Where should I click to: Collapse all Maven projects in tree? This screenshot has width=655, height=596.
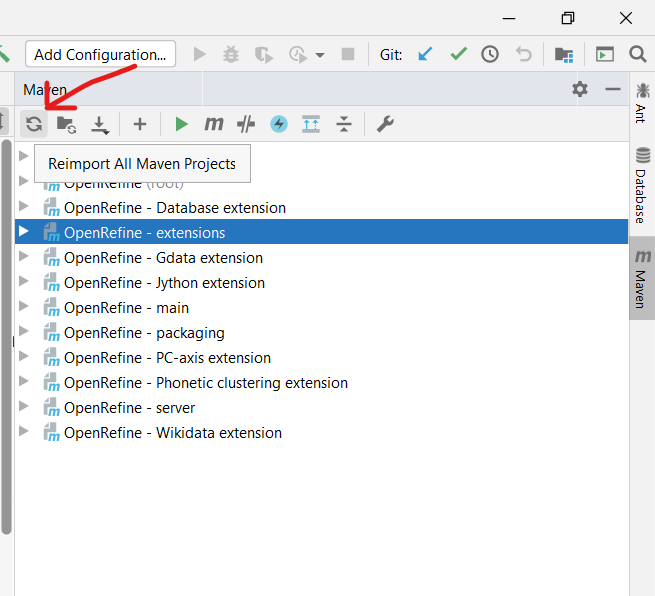(344, 124)
